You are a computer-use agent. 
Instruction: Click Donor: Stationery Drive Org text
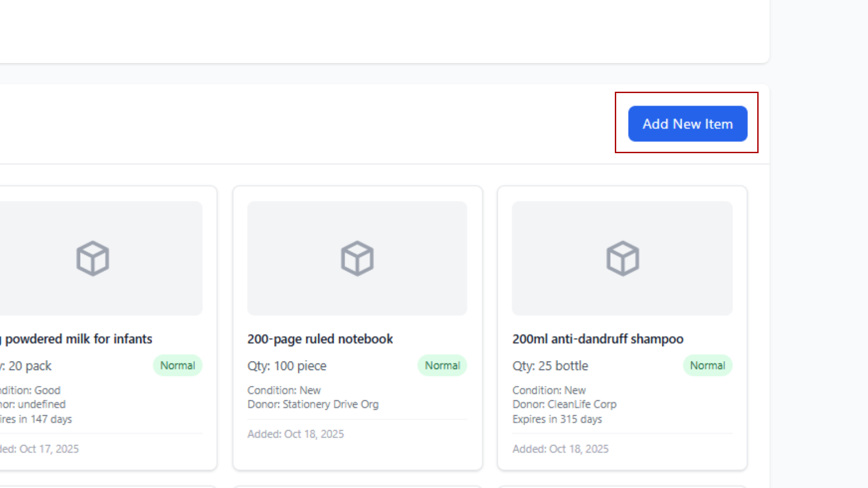click(x=313, y=404)
